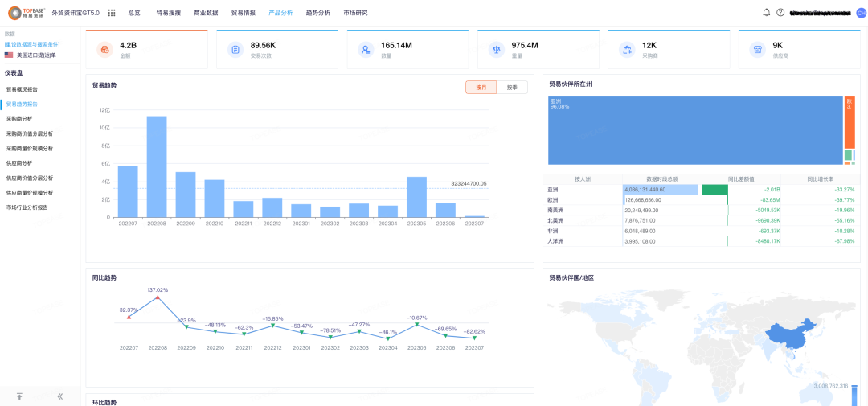Click the 975.4M 重量 stat card
This screenshot has height=406, width=868.
point(538,49)
